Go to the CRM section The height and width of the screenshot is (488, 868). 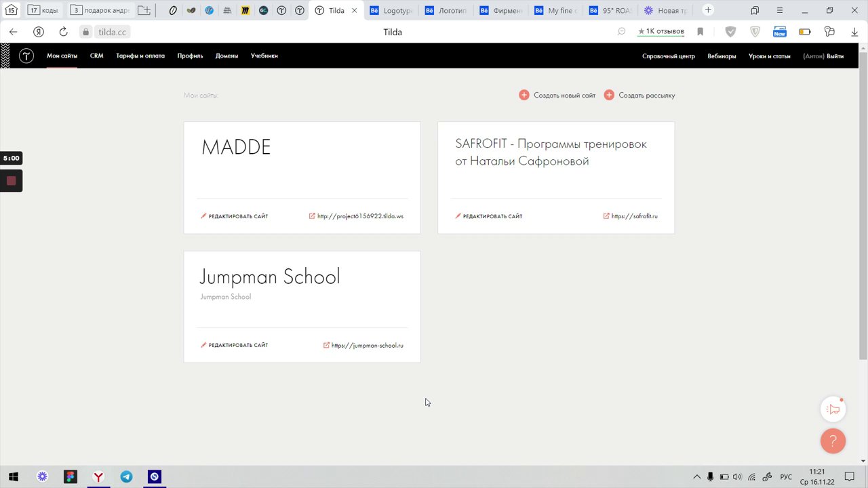click(96, 56)
